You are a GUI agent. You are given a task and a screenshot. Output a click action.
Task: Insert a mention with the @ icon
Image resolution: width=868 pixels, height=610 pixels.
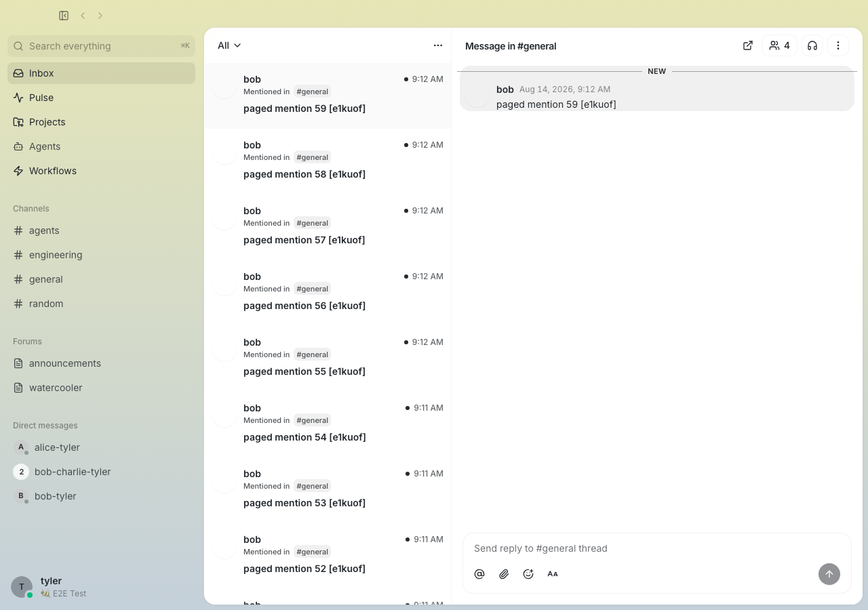(479, 574)
